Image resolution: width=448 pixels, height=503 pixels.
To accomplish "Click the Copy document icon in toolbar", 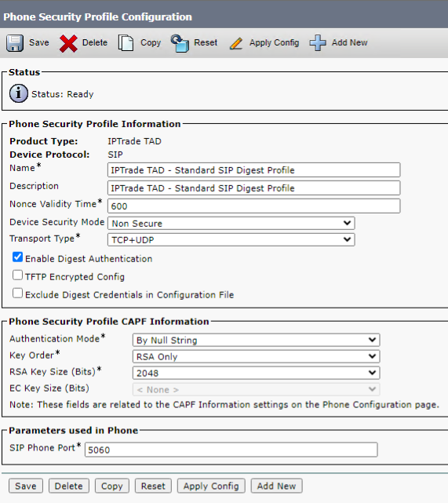I will click(126, 42).
